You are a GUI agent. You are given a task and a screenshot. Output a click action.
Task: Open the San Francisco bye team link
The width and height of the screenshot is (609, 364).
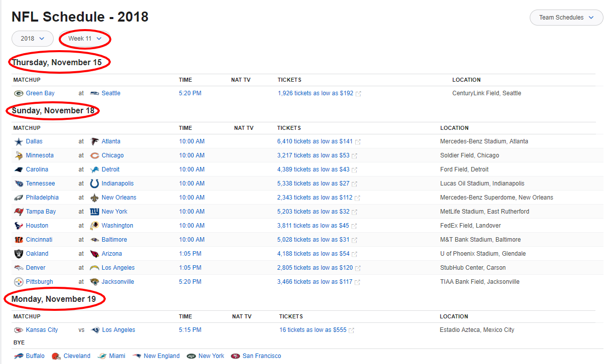pyautogui.click(x=262, y=356)
